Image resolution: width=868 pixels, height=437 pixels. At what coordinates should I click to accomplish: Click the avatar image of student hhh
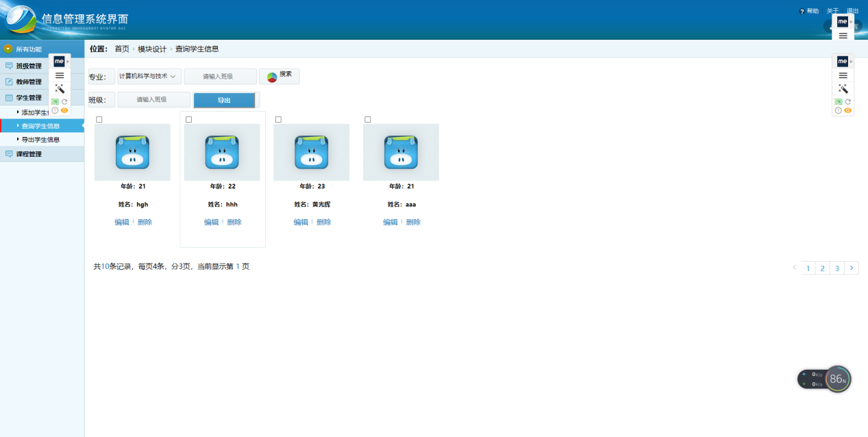[x=222, y=152]
